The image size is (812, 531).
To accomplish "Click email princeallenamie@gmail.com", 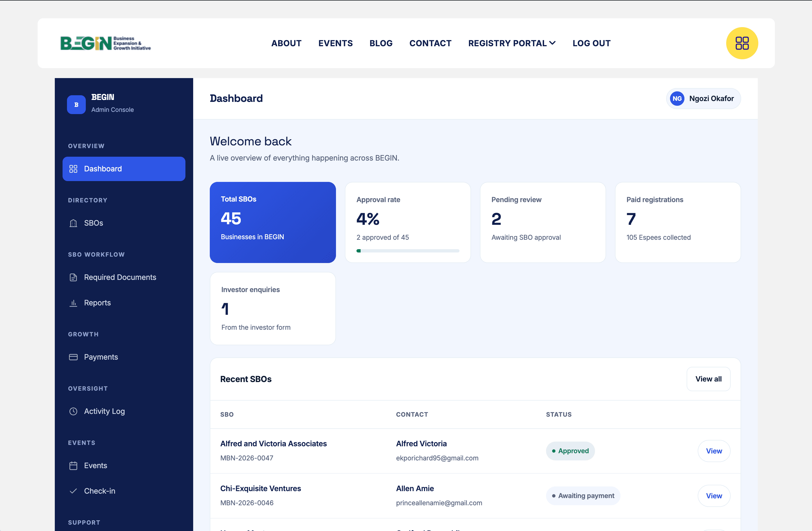I will (x=439, y=503).
